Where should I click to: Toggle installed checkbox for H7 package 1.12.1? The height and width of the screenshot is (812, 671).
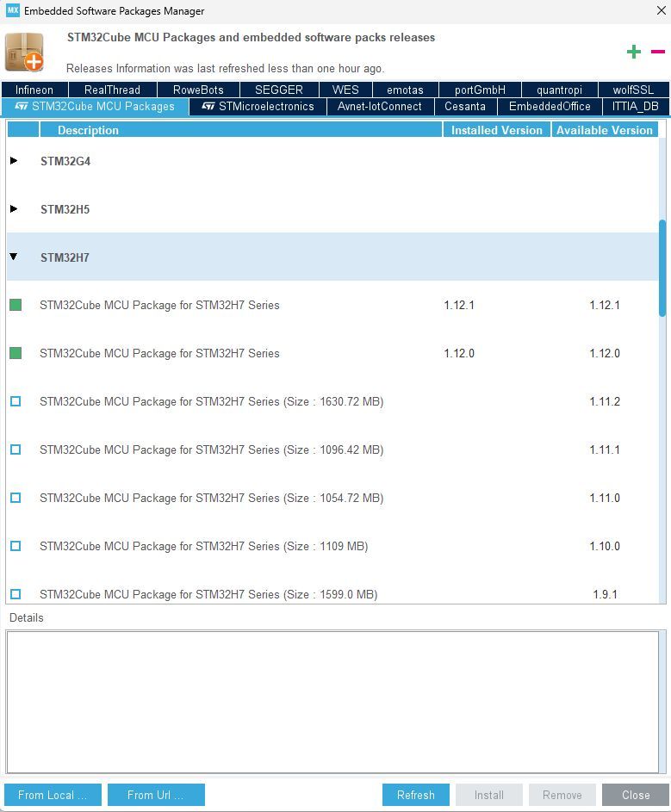pos(16,305)
